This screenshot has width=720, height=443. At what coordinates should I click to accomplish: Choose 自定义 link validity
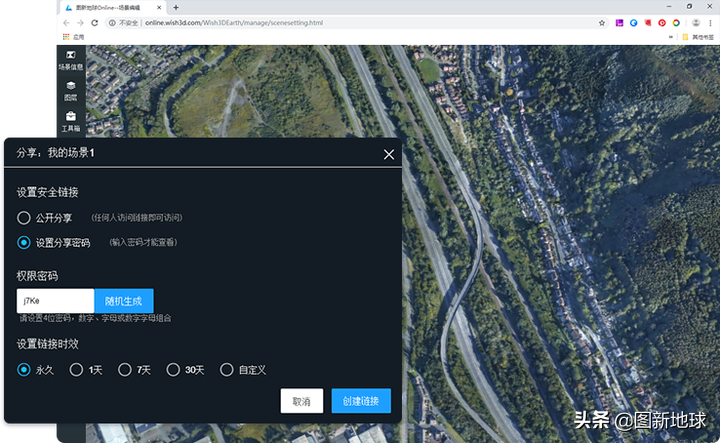[x=226, y=370]
